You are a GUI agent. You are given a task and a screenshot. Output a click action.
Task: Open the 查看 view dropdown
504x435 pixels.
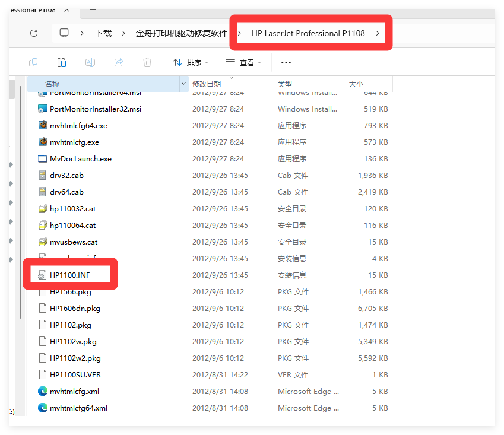[x=243, y=62]
